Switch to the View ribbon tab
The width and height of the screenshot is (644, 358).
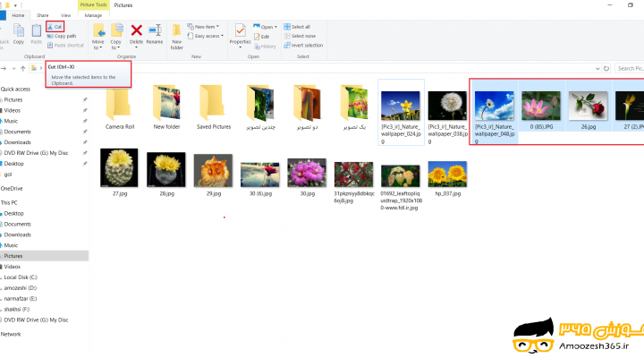(65, 15)
